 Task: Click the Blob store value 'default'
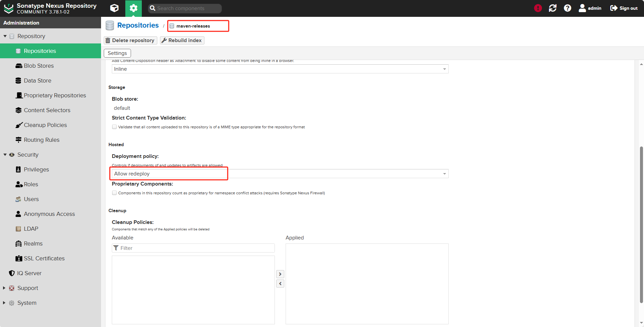[x=122, y=108]
